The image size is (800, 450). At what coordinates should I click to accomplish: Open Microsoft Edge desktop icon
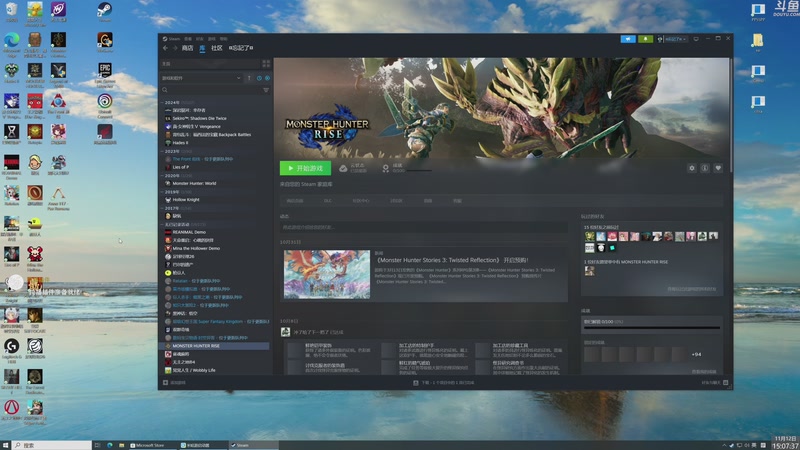coord(12,43)
